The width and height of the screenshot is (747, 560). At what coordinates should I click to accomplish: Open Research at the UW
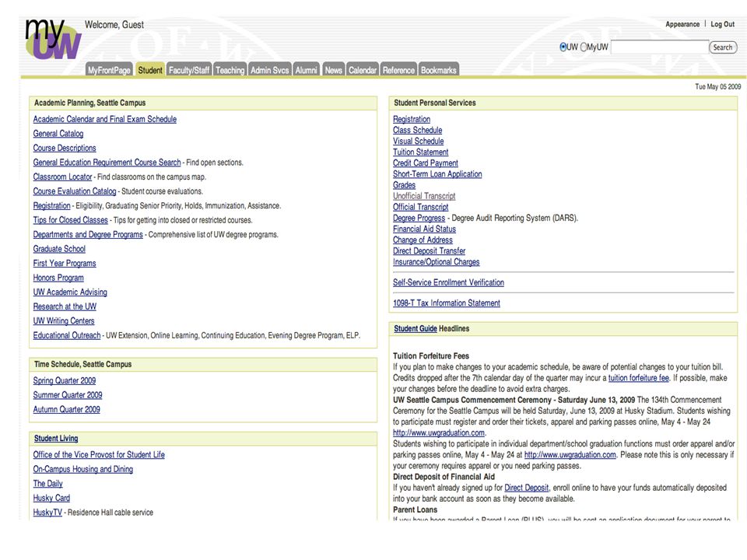(65, 306)
